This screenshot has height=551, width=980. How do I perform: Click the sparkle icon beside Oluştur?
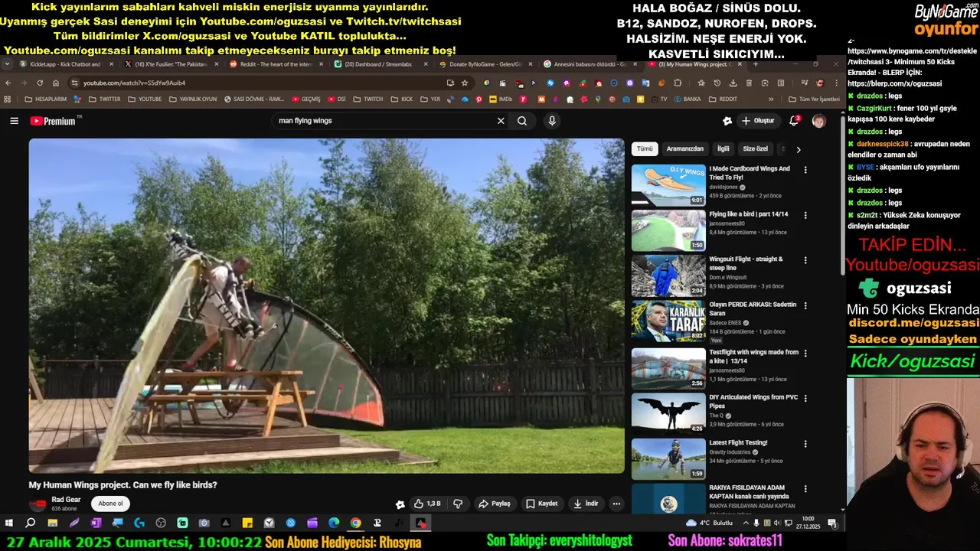(727, 121)
